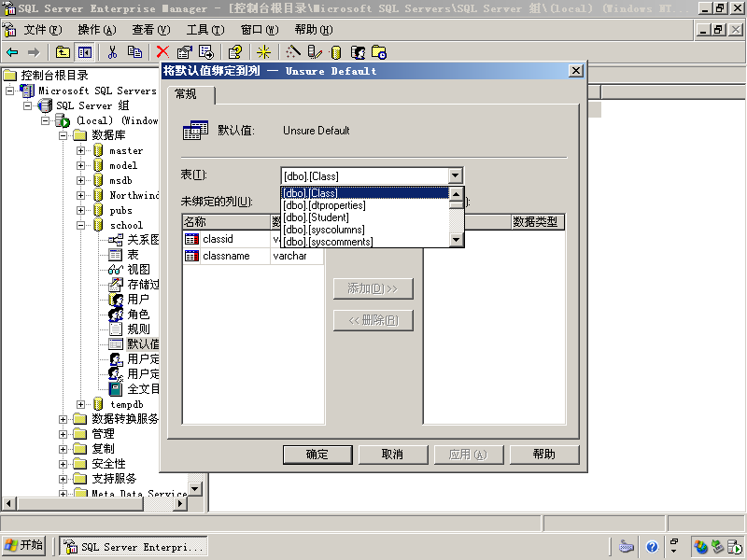Viewport: 747px width, 560px height.
Task: Collapse the 数据库 databases folder
Action: 63,135
